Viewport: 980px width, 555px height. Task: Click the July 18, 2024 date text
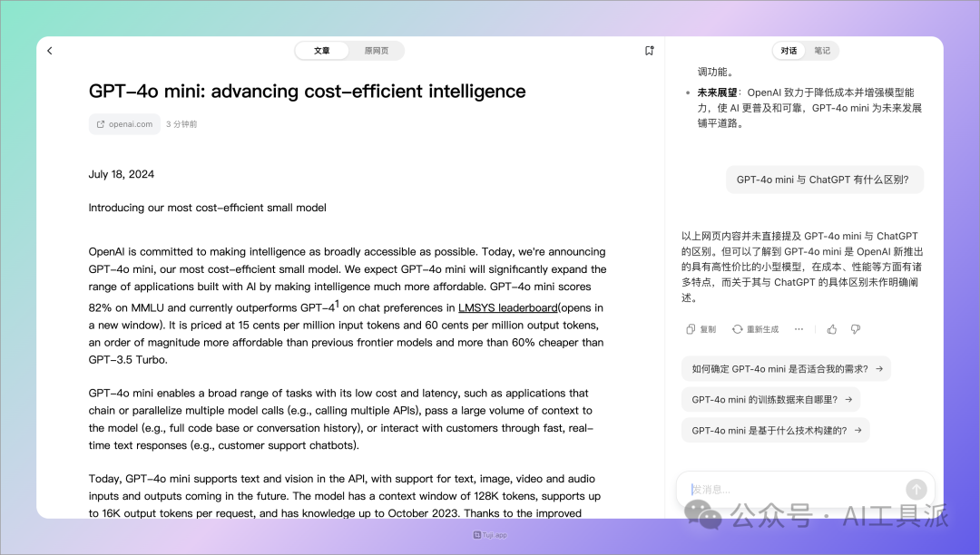click(x=122, y=174)
